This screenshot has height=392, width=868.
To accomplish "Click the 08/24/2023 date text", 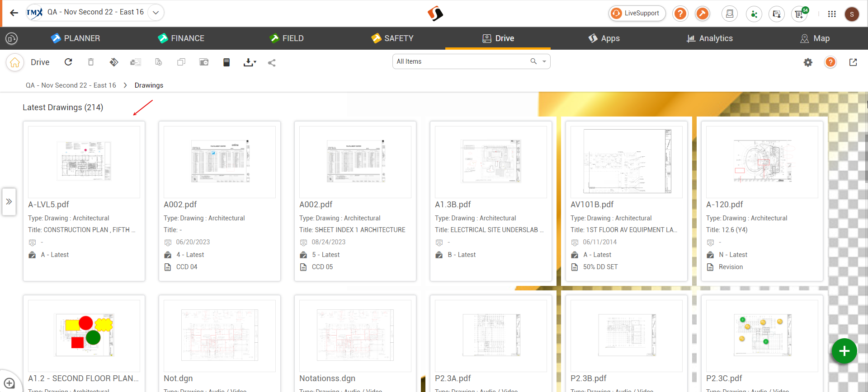I will click(329, 242).
